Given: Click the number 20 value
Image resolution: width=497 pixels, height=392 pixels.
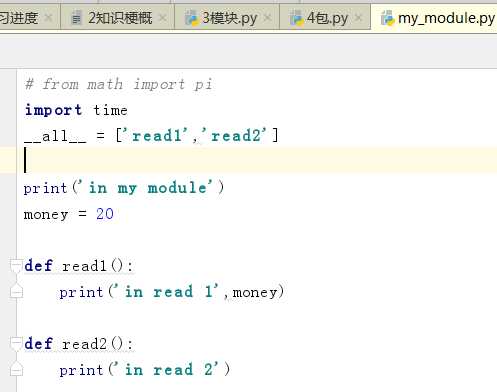Looking at the screenshot, I should (x=105, y=214).
